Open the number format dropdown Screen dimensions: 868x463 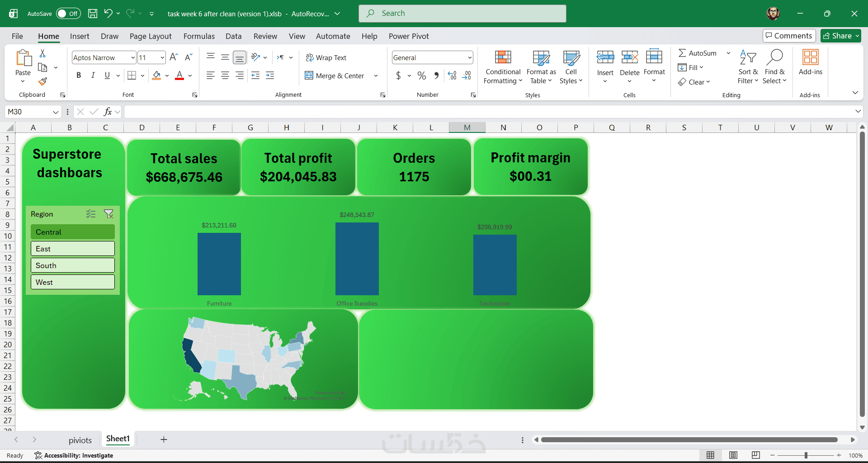470,57
